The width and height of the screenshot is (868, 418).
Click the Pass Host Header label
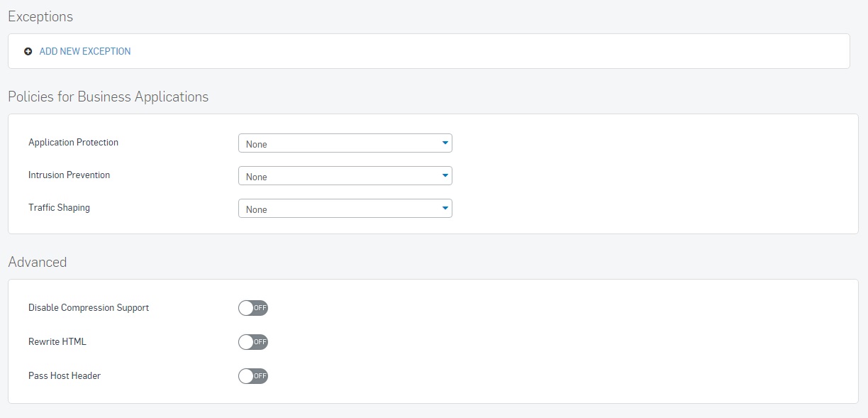65,376
